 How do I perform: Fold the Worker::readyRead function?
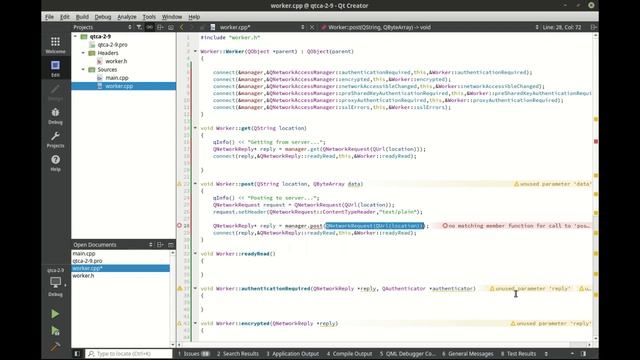point(195,253)
